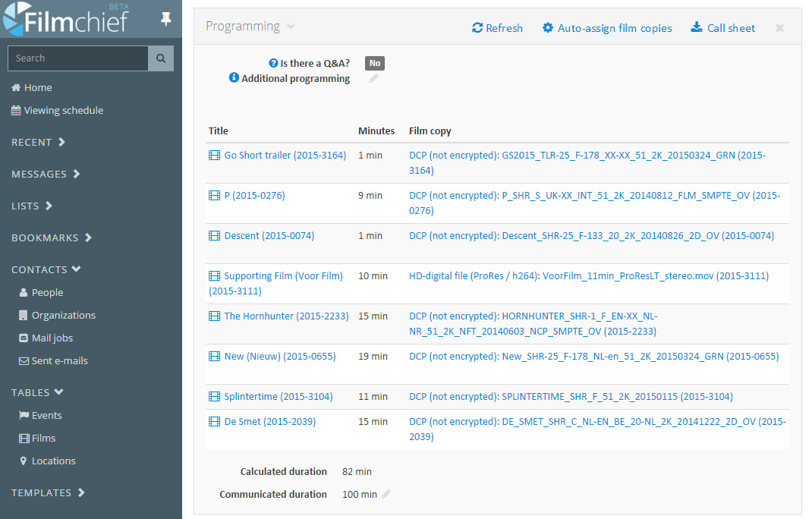
Task: Click the pin icon beside Filmchief logo
Action: (166, 20)
